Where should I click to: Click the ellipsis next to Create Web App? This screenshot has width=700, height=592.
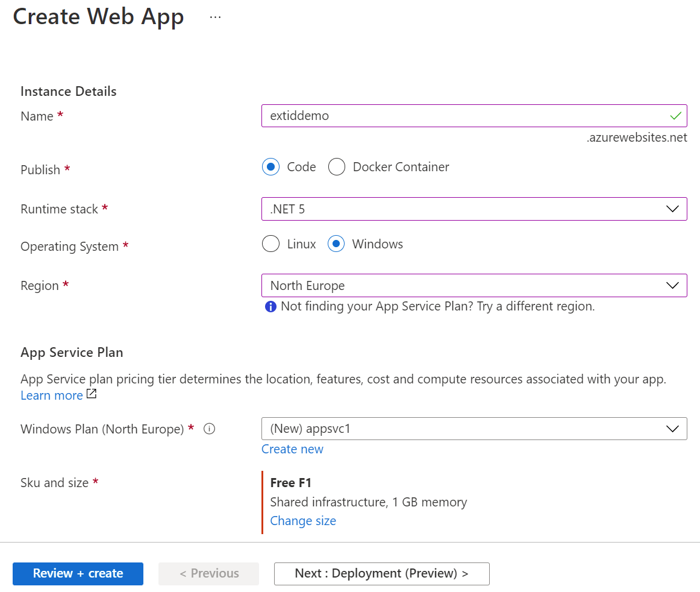(215, 17)
